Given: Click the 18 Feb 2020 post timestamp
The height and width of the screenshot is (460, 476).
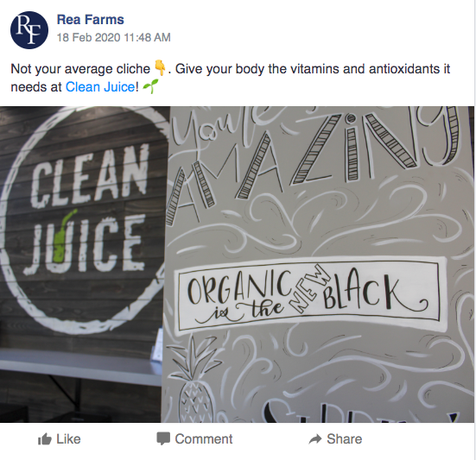Looking at the screenshot, I should tap(114, 38).
